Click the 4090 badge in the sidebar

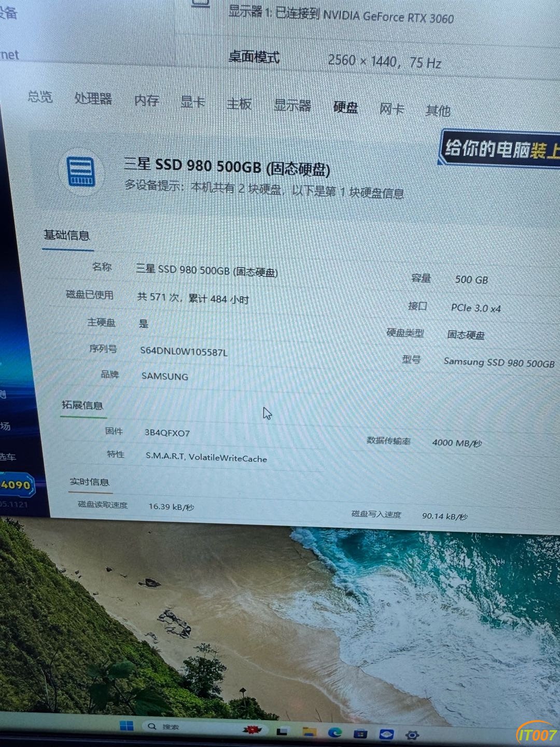(x=17, y=485)
